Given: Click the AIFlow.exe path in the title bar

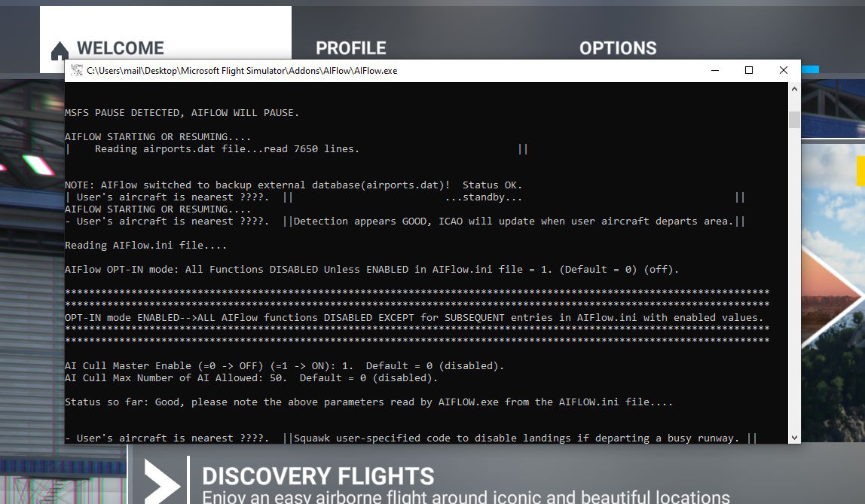Looking at the screenshot, I should pyautogui.click(x=242, y=71).
